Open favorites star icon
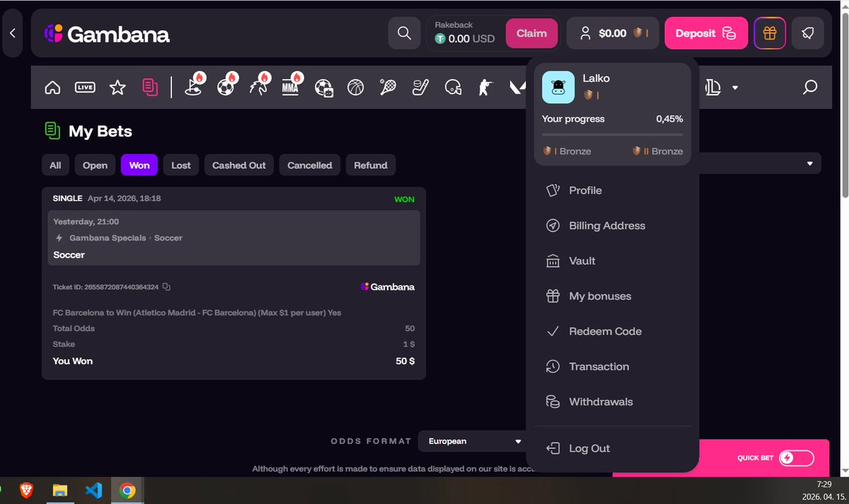Image resolution: width=849 pixels, height=504 pixels. 117,88
